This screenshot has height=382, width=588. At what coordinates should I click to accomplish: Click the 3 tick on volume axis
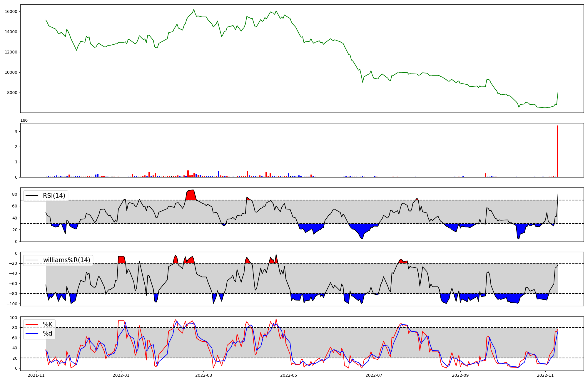tap(16, 132)
